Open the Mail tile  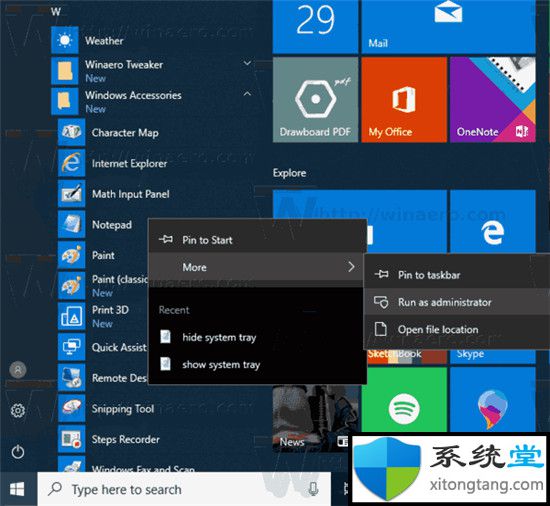tap(448, 27)
